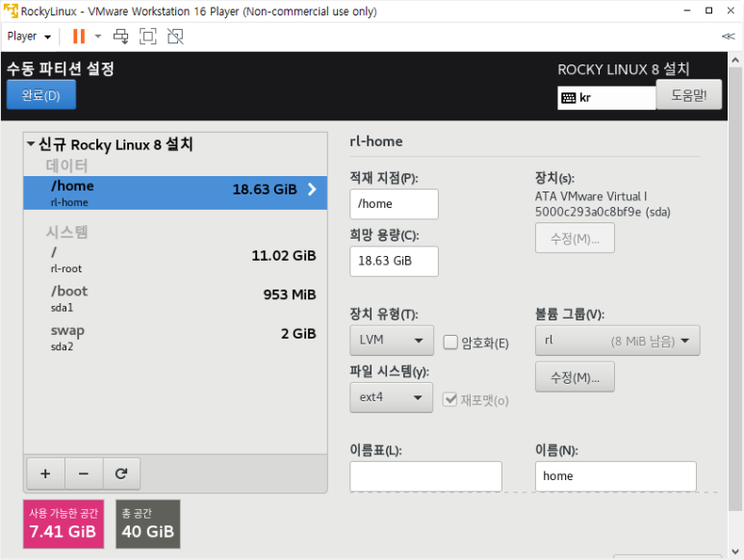Open the power options dropdown arrow beside pause
This screenshot has height=560, width=744.
coord(98,36)
